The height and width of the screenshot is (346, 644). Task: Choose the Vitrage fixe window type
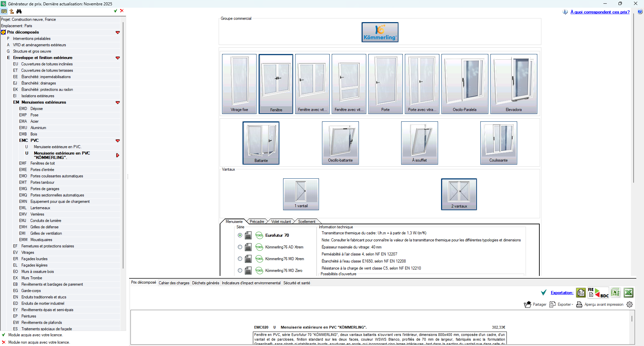239,84
